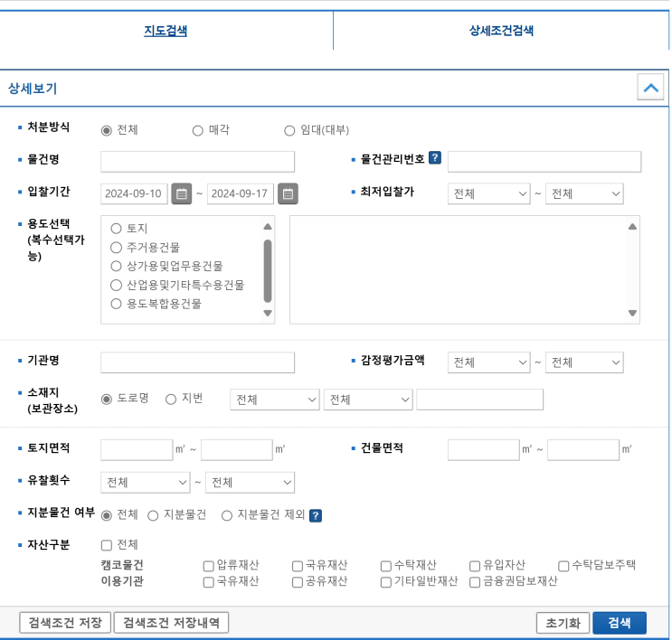Select 매각 radio option
The height and width of the screenshot is (640, 672).
197,130
